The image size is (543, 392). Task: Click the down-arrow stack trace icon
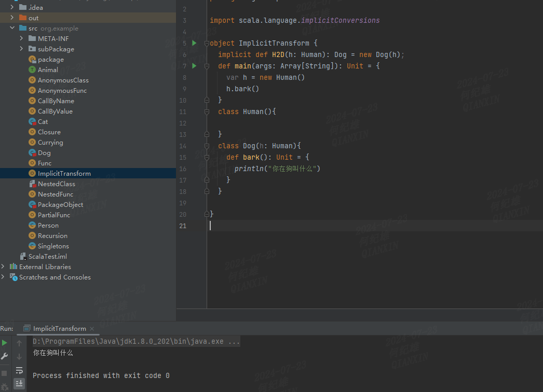click(19, 356)
